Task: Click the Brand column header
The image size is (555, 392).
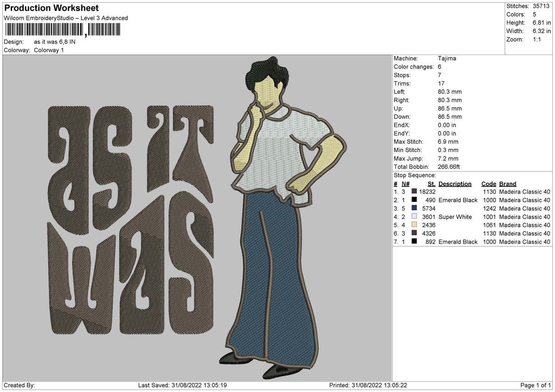Action: (508, 184)
